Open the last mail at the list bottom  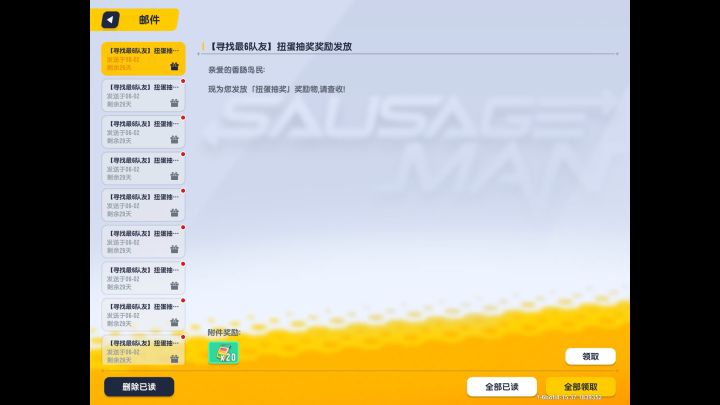click(143, 350)
